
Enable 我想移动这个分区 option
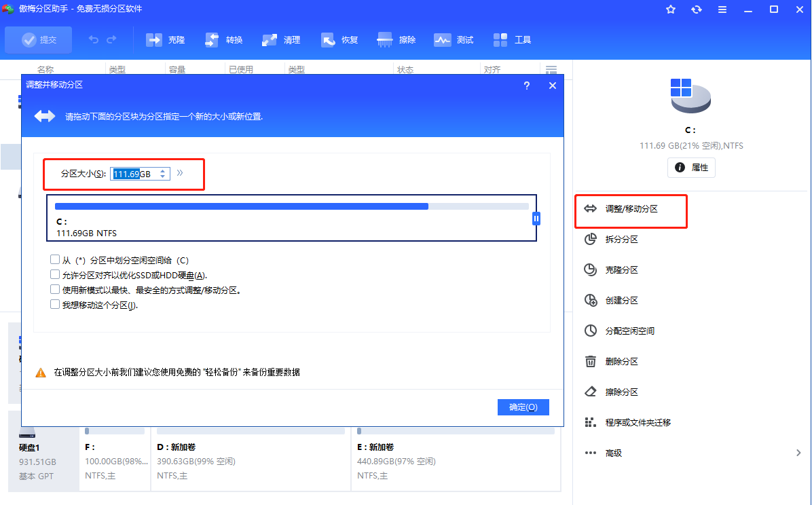click(55, 304)
